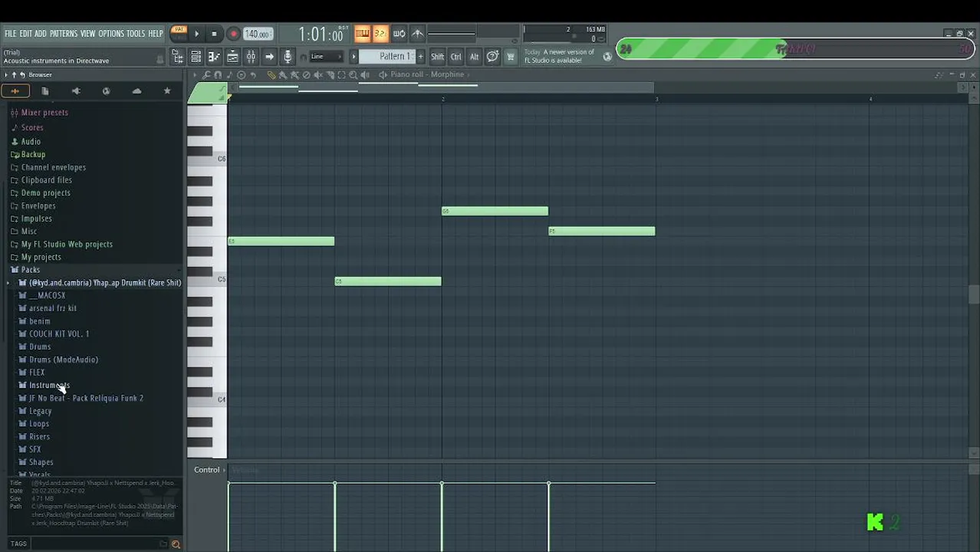Click the piano roll undo arrow icon
The height and width of the screenshot is (552, 980).
pos(253,75)
